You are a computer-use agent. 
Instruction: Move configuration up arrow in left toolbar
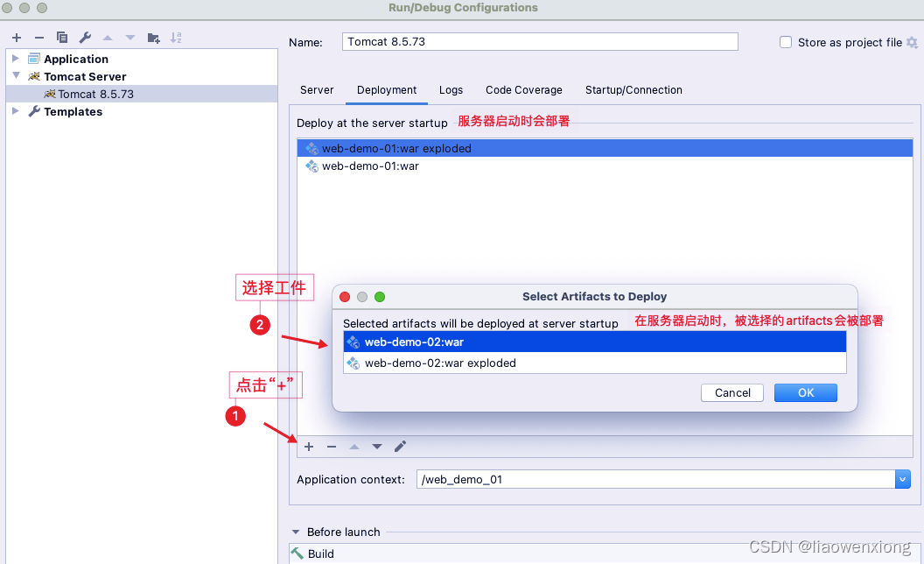click(x=108, y=38)
